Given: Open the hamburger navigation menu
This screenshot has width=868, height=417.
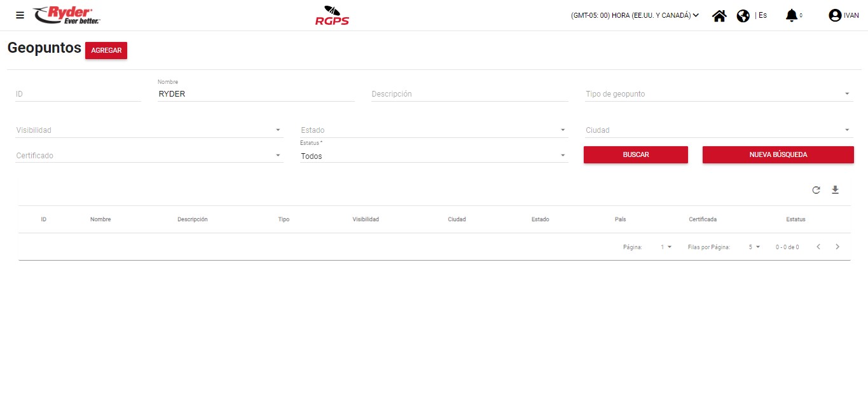Looking at the screenshot, I should tap(20, 15).
